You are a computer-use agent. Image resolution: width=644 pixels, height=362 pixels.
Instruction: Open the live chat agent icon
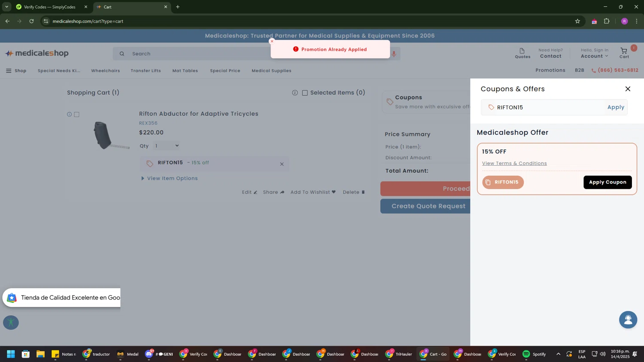(628, 320)
